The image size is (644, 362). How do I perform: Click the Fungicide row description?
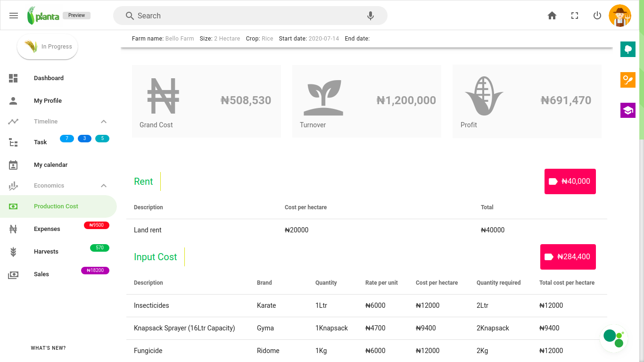click(148, 351)
